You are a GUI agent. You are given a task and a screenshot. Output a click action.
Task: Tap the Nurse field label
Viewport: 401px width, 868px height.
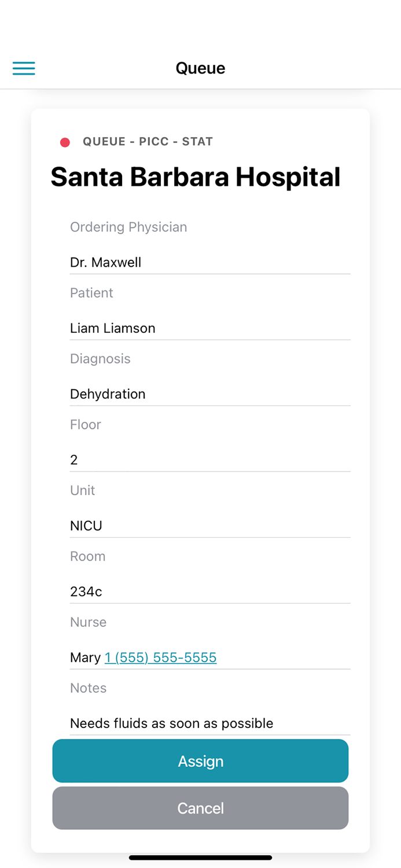pos(88,622)
